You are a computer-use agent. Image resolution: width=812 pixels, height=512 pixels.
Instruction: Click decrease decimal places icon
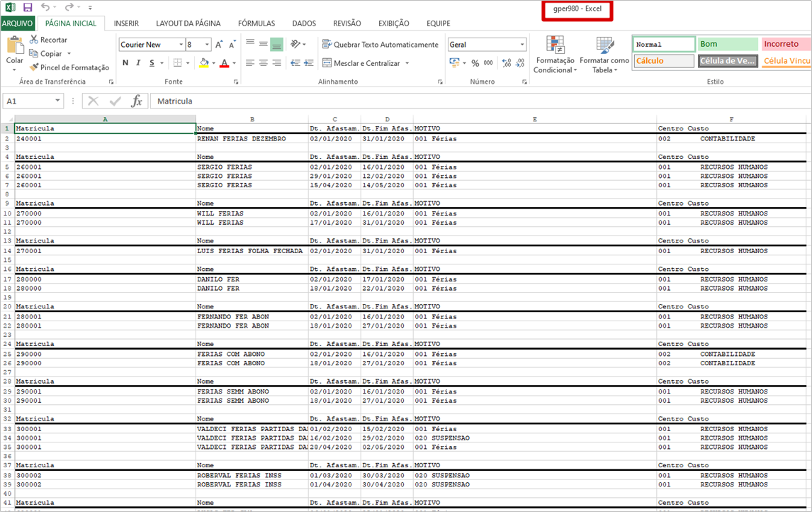coord(520,62)
